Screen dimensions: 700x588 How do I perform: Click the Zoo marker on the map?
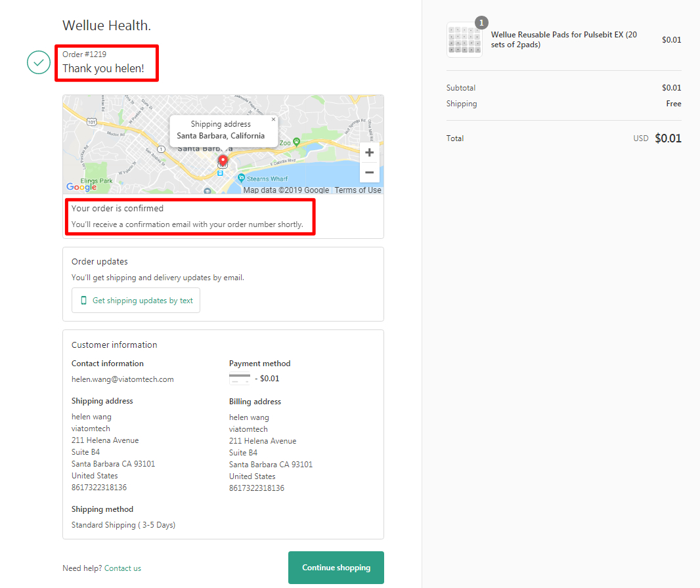(x=296, y=142)
